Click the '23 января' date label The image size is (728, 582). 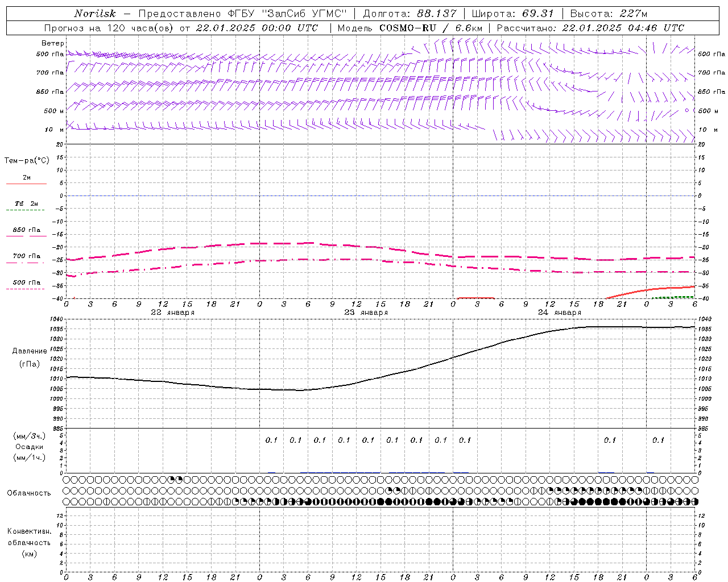tap(366, 312)
